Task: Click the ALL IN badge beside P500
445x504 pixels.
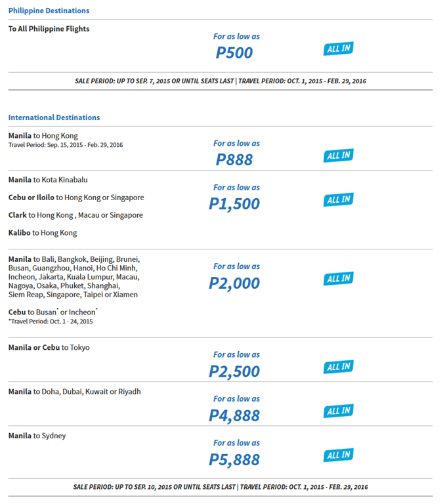Action: click(x=338, y=49)
